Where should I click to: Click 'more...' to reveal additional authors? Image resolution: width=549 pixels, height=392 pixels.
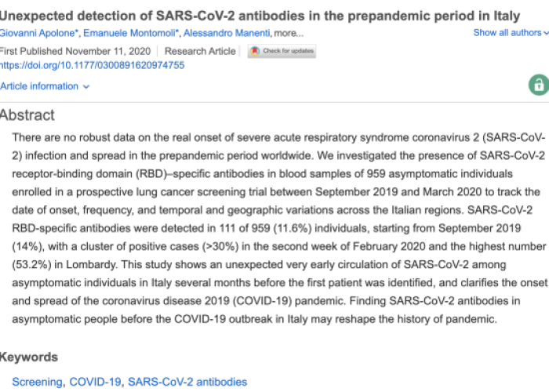[x=289, y=34]
